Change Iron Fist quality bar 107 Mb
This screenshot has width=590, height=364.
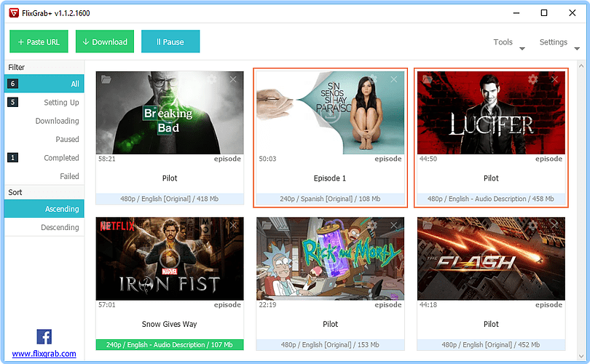click(170, 344)
